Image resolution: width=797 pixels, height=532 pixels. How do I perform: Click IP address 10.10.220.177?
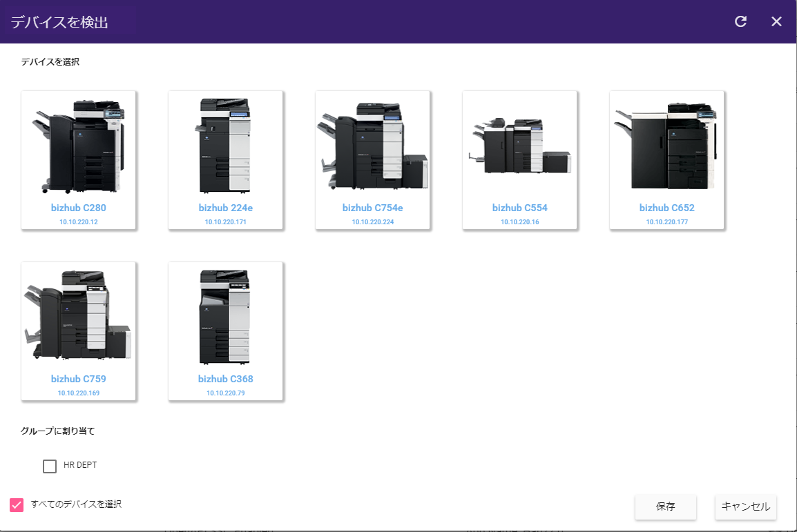pyautogui.click(x=667, y=221)
